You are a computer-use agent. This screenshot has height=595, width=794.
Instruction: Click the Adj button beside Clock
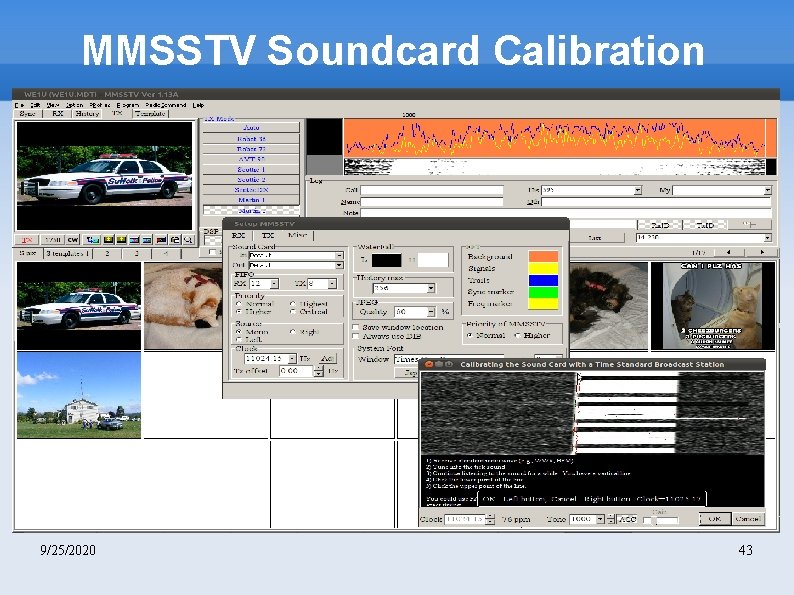point(327,359)
